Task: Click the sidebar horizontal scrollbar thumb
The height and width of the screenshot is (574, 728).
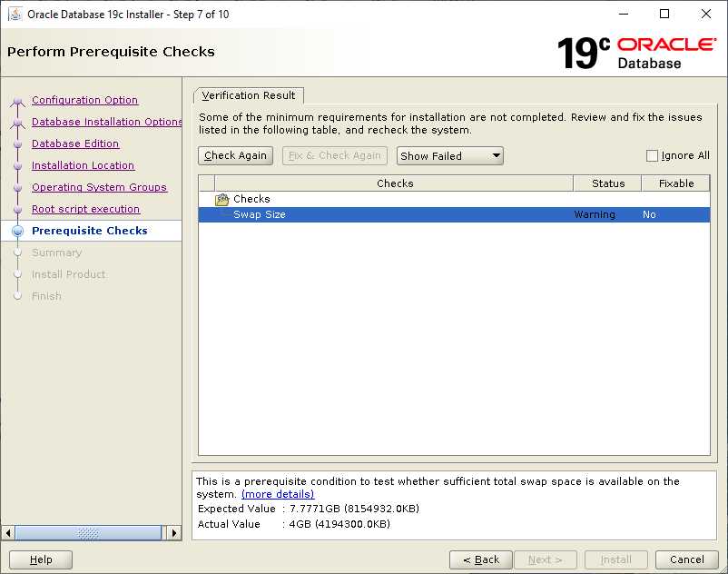Action: click(88, 532)
